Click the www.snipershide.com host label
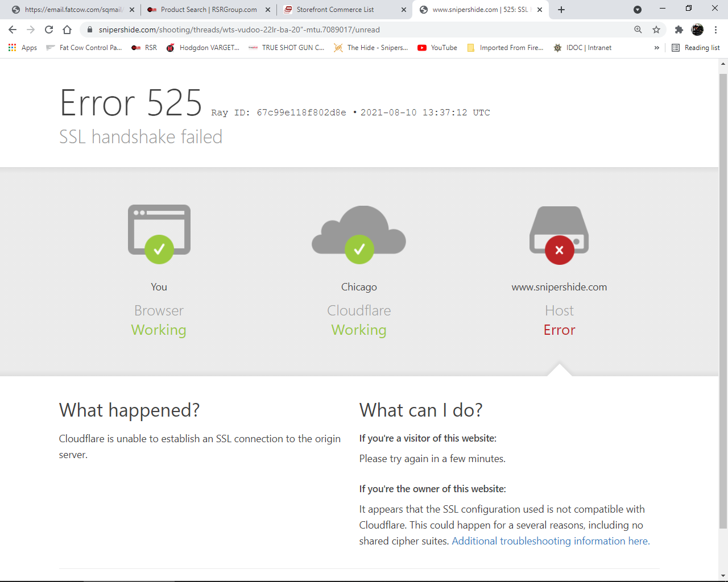This screenshot has height=582, width=728. (559, 287)
